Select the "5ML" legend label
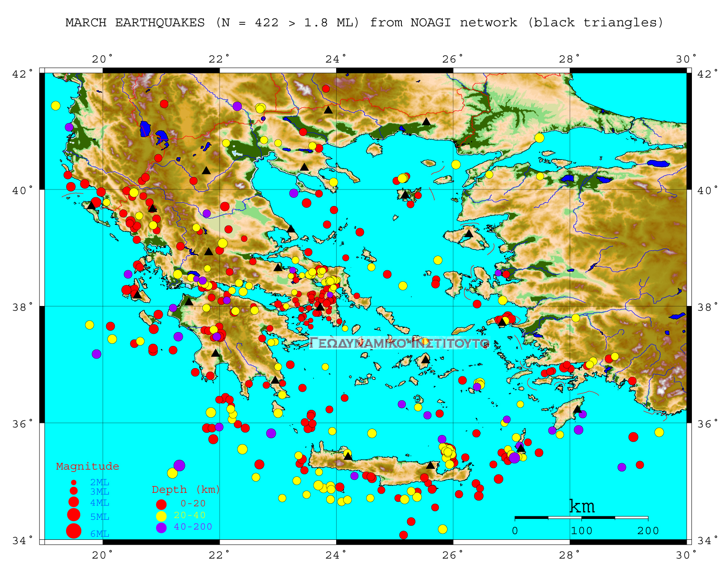 point(100,517)
